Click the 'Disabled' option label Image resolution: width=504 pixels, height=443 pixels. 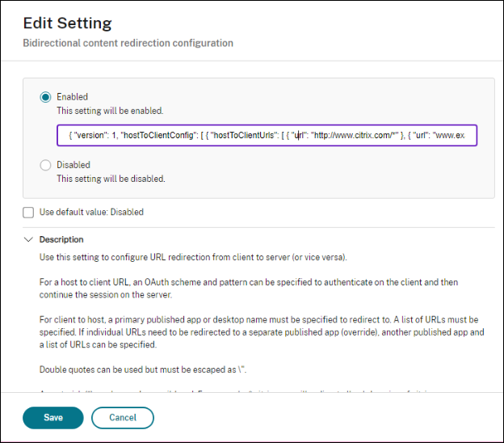(x=73, y=165)
